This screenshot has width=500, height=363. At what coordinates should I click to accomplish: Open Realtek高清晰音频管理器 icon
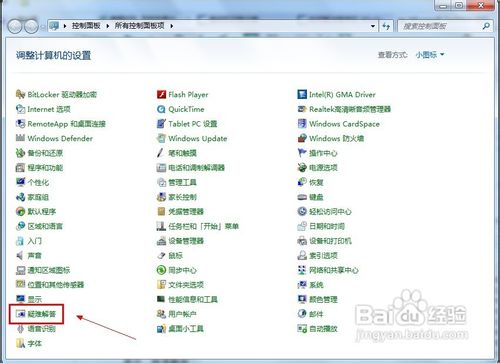click(302, 109)
